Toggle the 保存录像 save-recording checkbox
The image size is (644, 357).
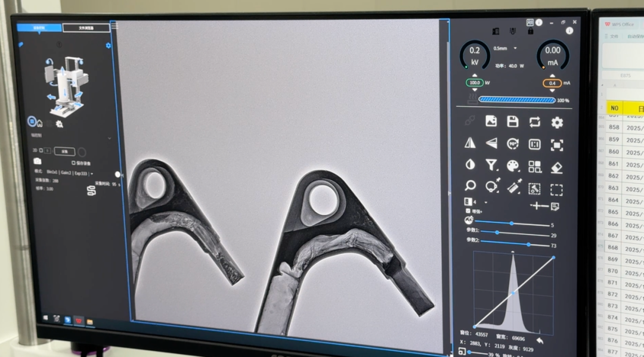pos(73,163)
